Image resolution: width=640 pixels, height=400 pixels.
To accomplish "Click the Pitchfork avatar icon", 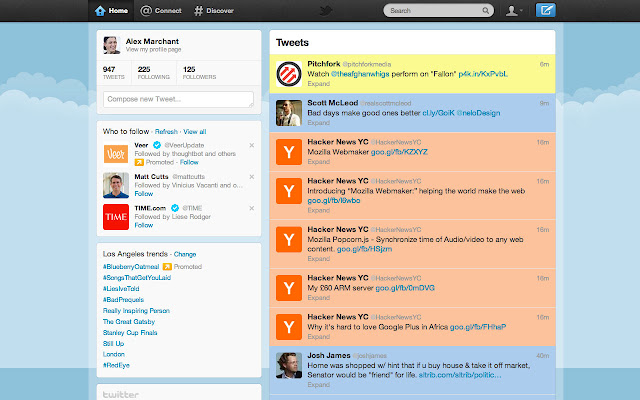I will coord(288,74).
